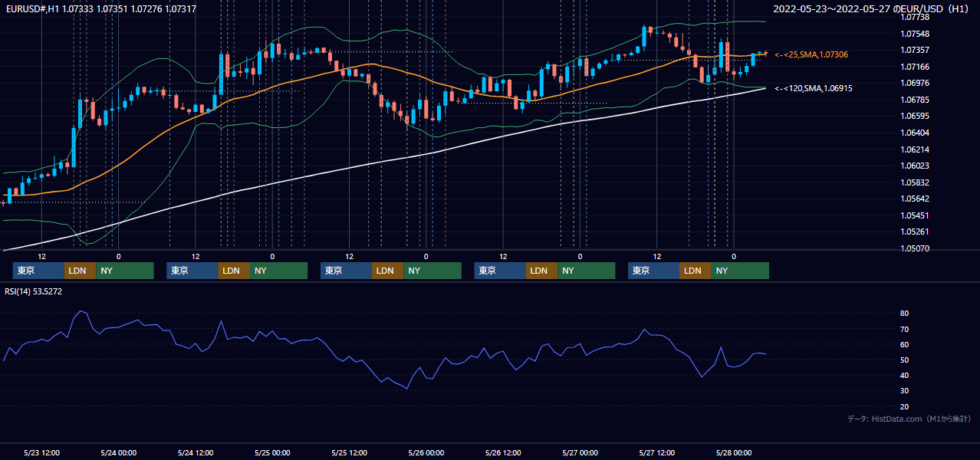Click RSI scale level 70
The image size is (980, 460).
tap(905, 329)
